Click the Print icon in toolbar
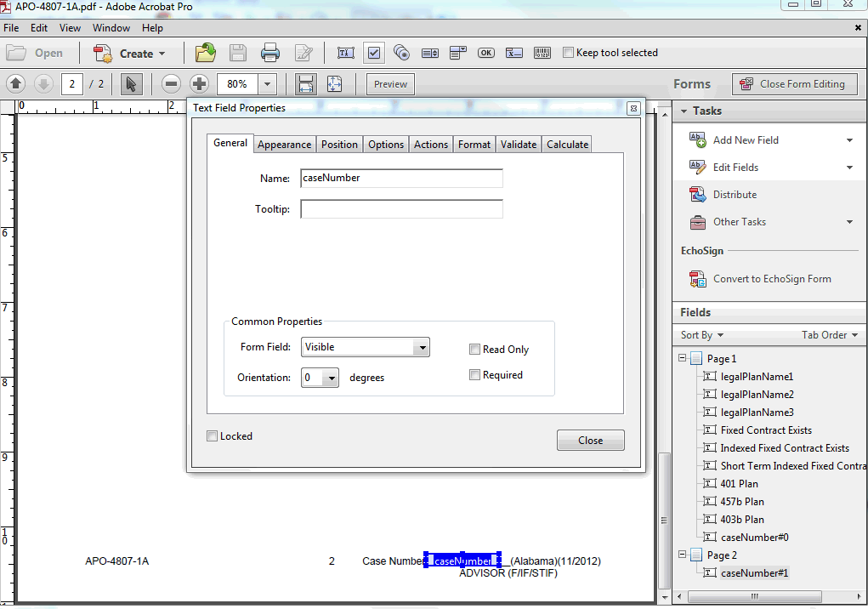 270,53
